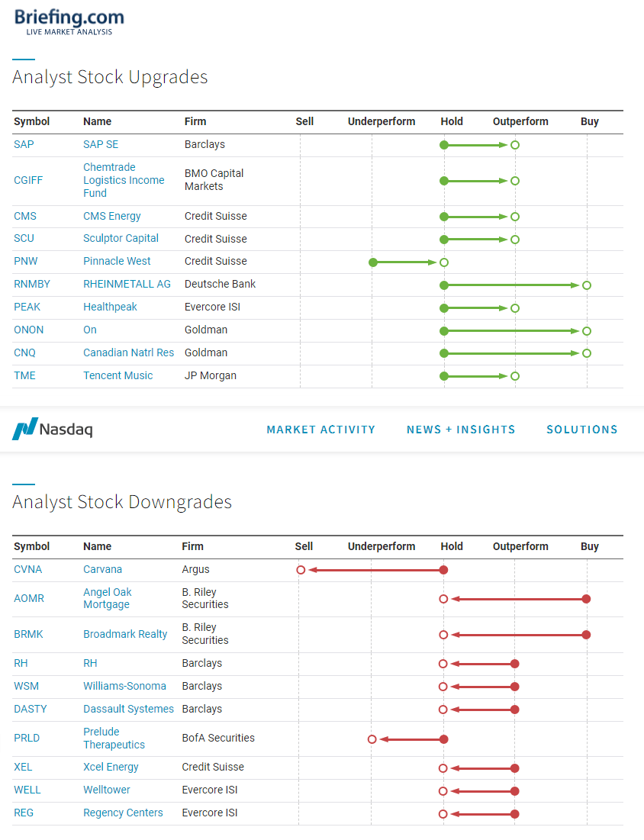644x840 pixels.
Task: Open the RHEINMETALL AG link
Action: 127,285
